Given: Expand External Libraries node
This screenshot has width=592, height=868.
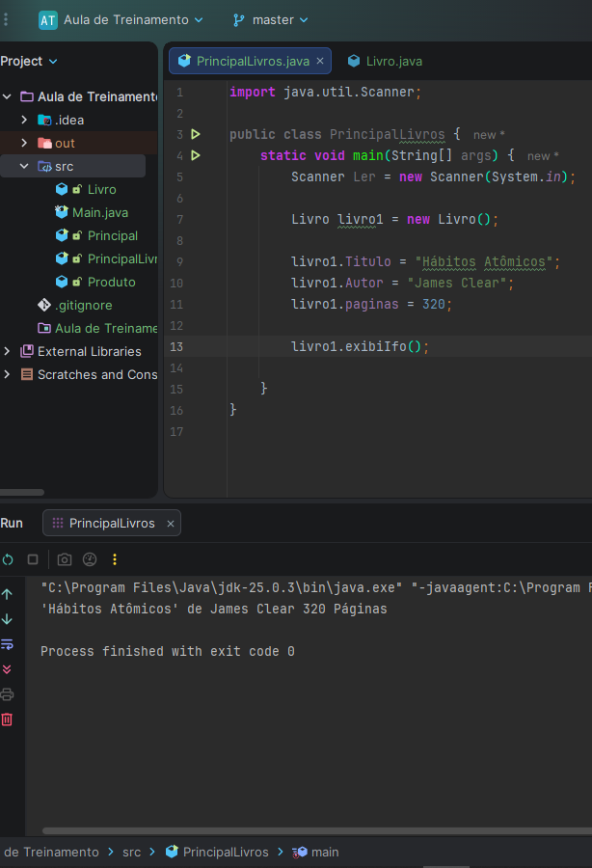Looking at the screenshot, I should tap(7, 351).
